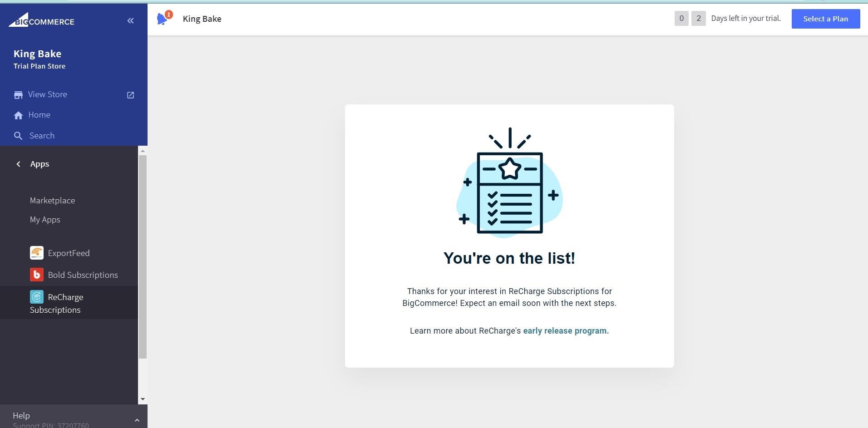Click the ExportFeed app icon
The image size is (868, 428).
[x=37, y=253]
